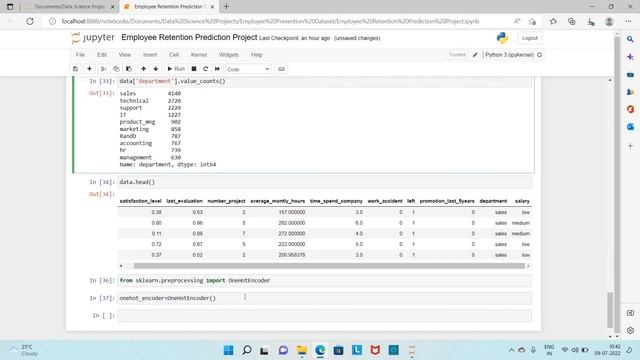Click the Jupyter logo
The height and width of the screenshot is (360, 640).
pyautogui.click(x=93, y=38)
